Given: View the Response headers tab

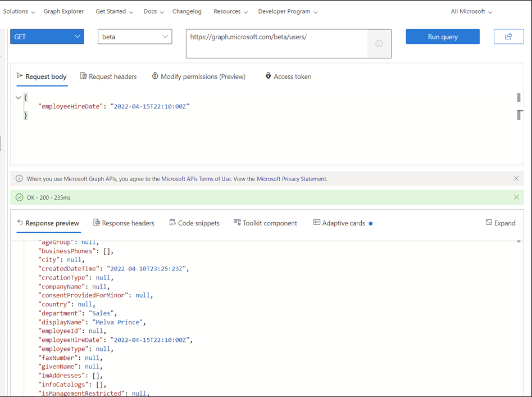Looking at the screenshot, I should pyautogui.click(x=124, y=223).
